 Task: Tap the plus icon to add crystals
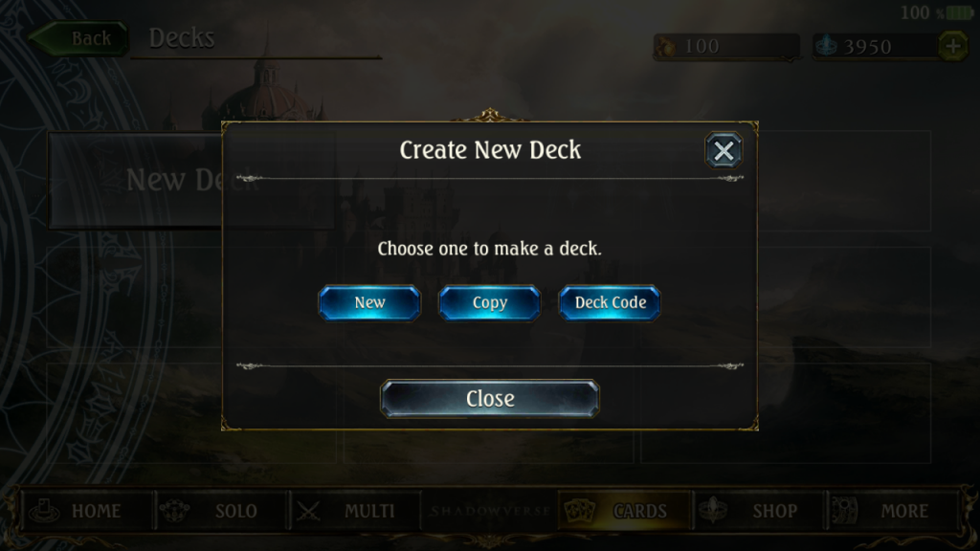pyautogui.click(x=952, y=46)
